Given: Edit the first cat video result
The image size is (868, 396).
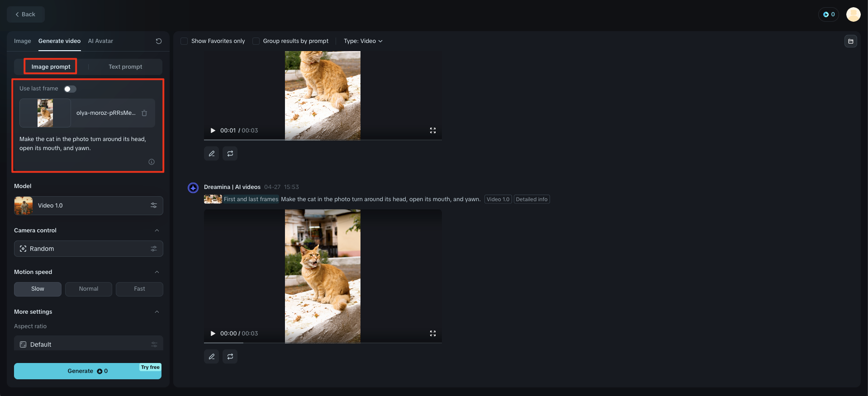Looking at the screenshot, I should [x=211, y=154].
